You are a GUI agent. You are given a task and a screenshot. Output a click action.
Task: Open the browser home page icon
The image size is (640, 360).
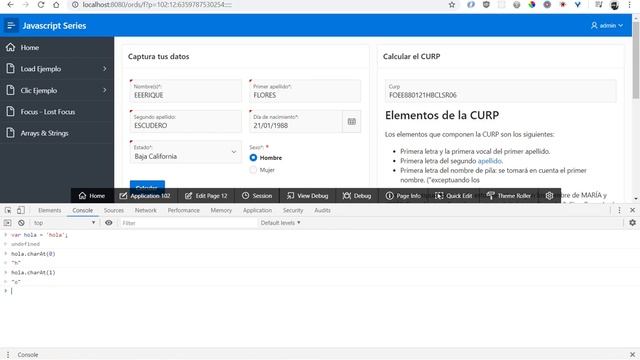pos(56,5)
